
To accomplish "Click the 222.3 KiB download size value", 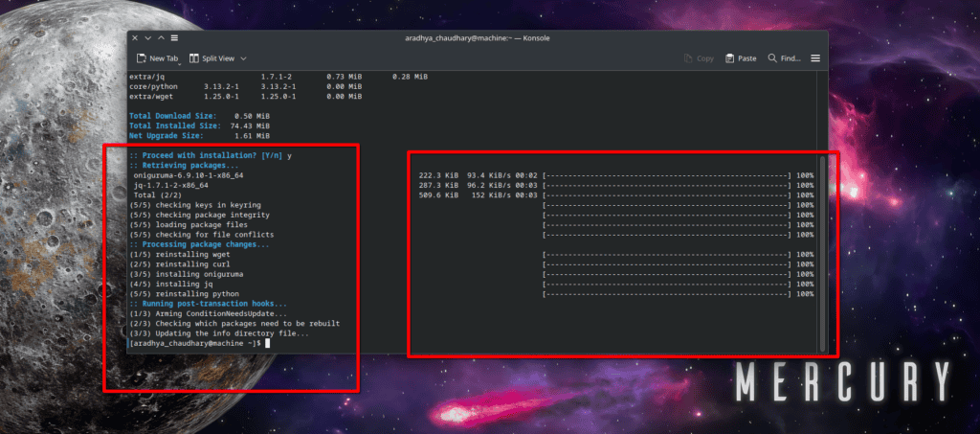I will point(438,175).
